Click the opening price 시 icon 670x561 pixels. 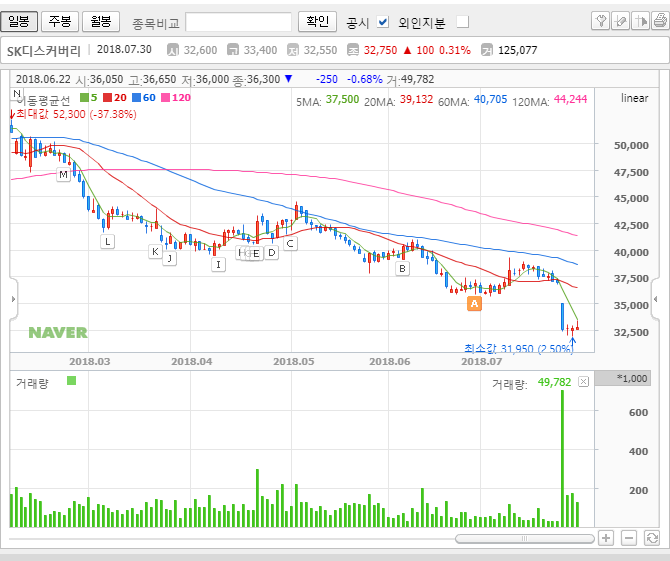(173, 50)
